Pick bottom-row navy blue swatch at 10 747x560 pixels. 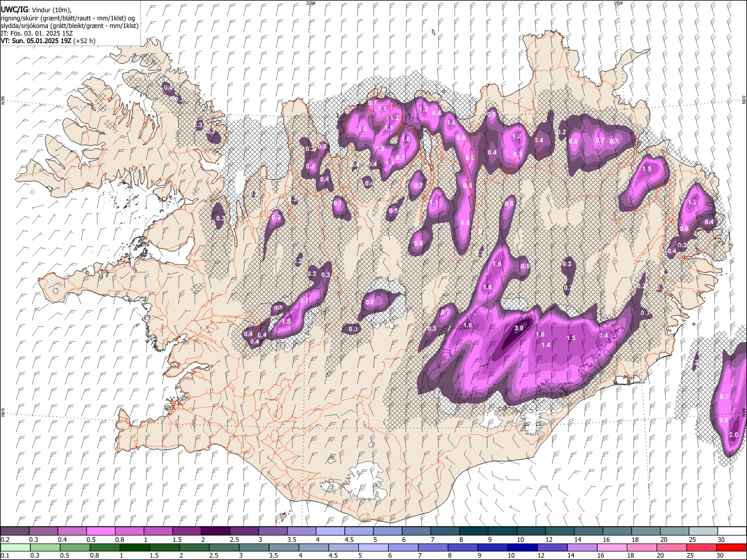click(x=522, y=547)
